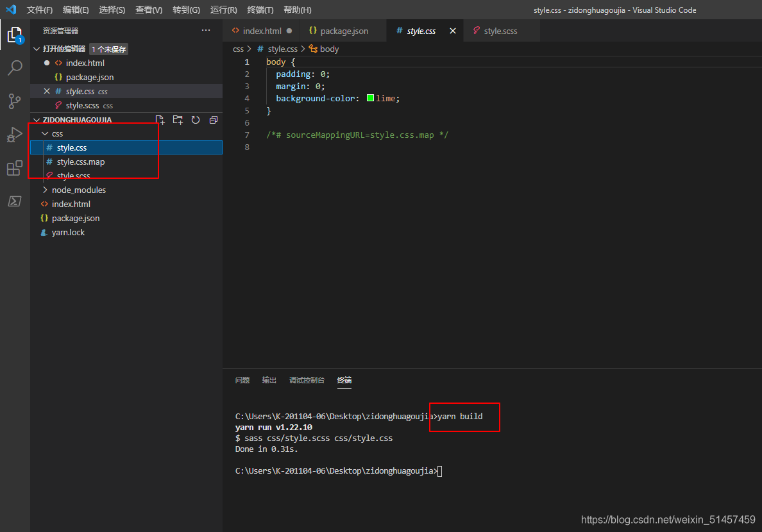
Task: Select index.html in project file tree
Action: (x=126, y=204)
